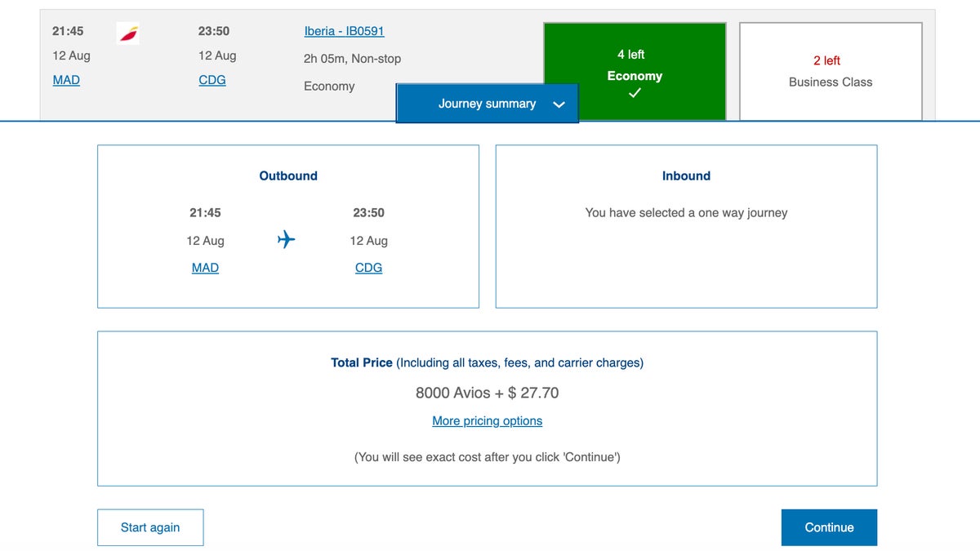The width and height of the screenshot is (980, 551).
Task: Click the Start again button
Action: coord(150,527)
